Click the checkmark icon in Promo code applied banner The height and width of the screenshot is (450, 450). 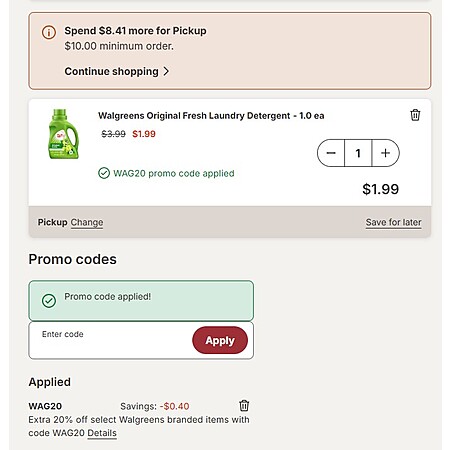[49, 301]
